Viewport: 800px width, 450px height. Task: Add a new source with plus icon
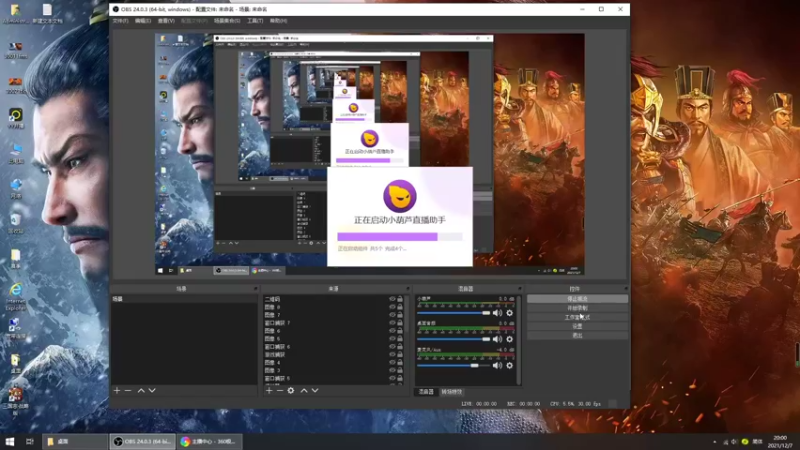pos(269,390)
